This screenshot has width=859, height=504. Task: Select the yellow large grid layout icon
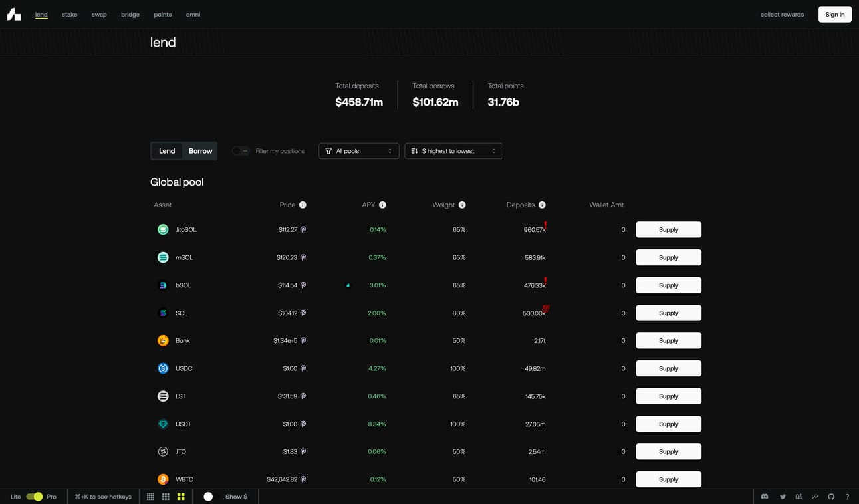181,497
